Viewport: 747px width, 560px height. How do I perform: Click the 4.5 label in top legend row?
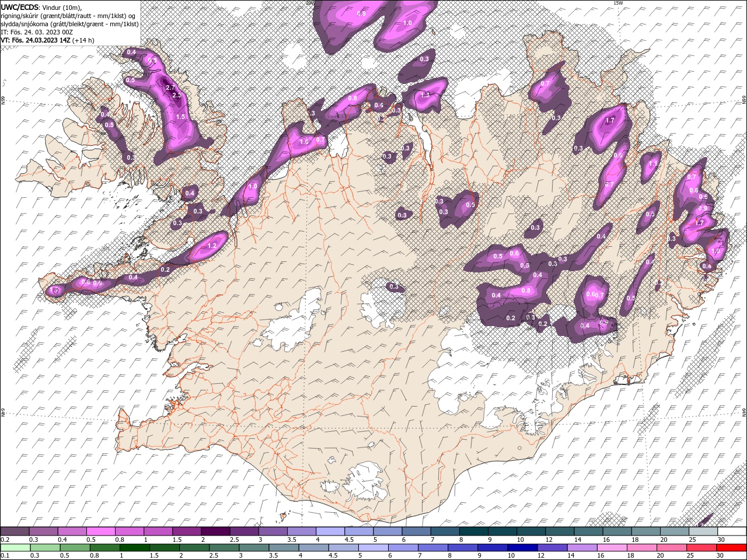point(349,540)
